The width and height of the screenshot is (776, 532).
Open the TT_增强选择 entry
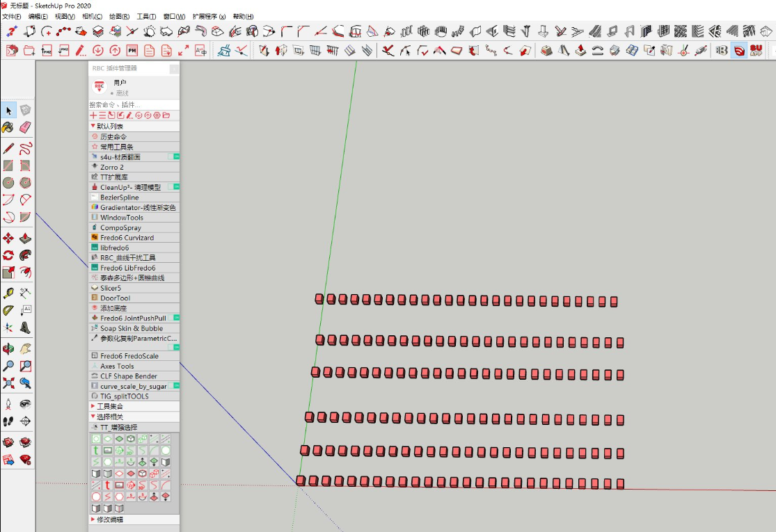(134, 427)
